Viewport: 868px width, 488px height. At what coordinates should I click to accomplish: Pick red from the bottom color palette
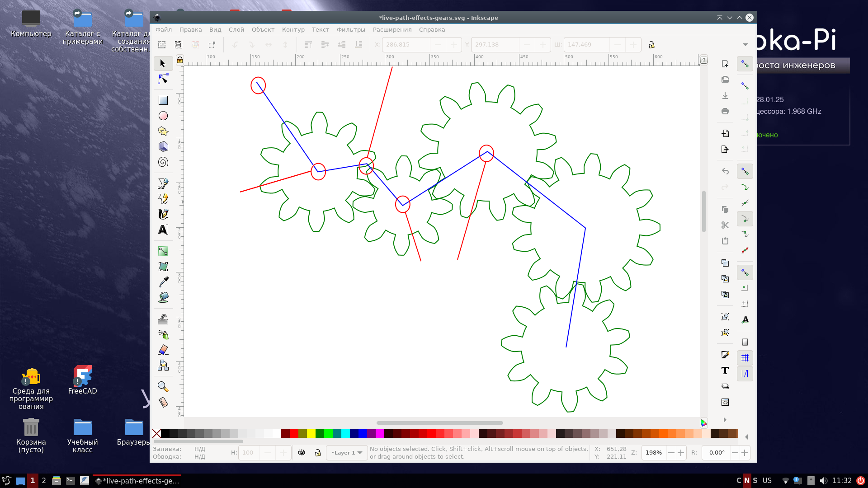click(294, 433)
